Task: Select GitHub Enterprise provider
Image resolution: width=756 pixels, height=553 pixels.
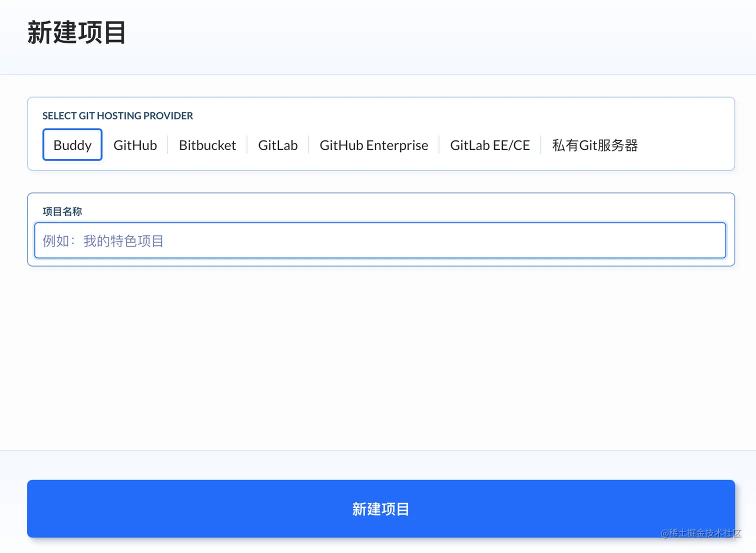Action: [x=374, y=145]
